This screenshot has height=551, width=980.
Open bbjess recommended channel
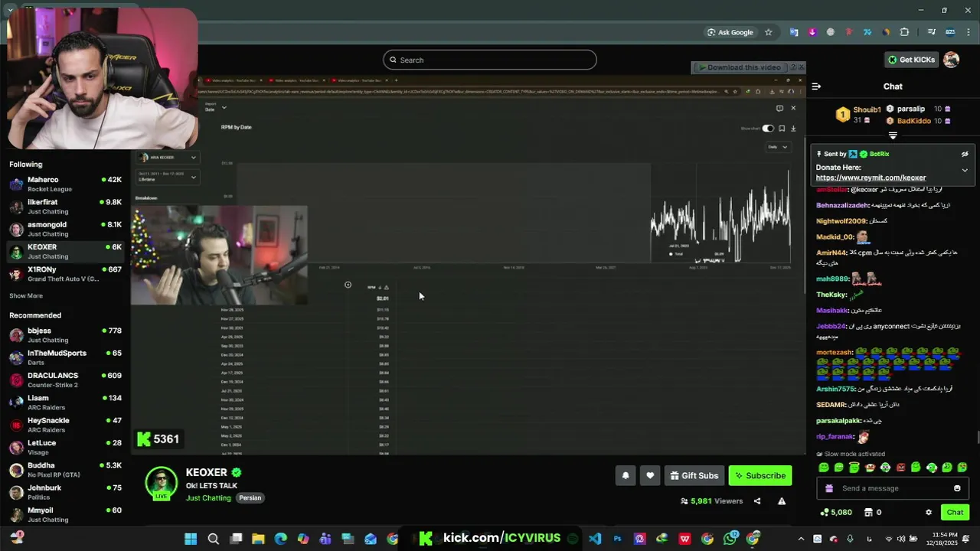coord(65,335)
